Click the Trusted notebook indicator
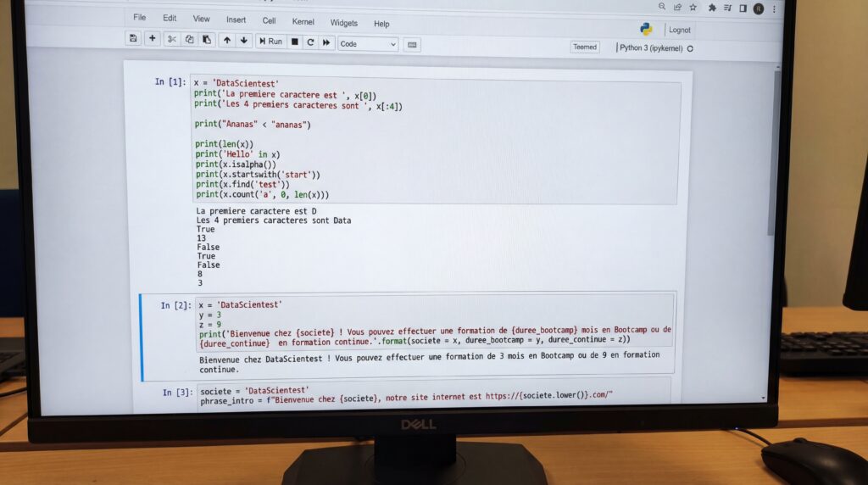The image size is (868, 485). coord(585,47)
